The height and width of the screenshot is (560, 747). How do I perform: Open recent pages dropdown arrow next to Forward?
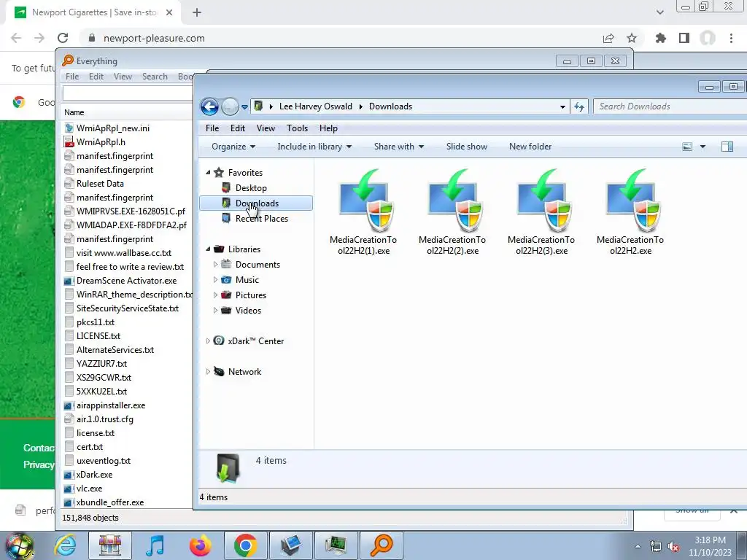tap(244, 107)
